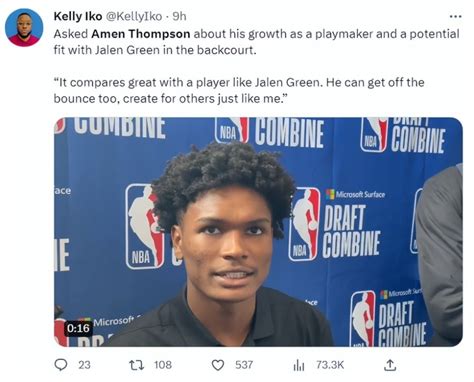Click the 0:16 video duration badge
Screen dimensions: 474x382
(x=78, y=328)
